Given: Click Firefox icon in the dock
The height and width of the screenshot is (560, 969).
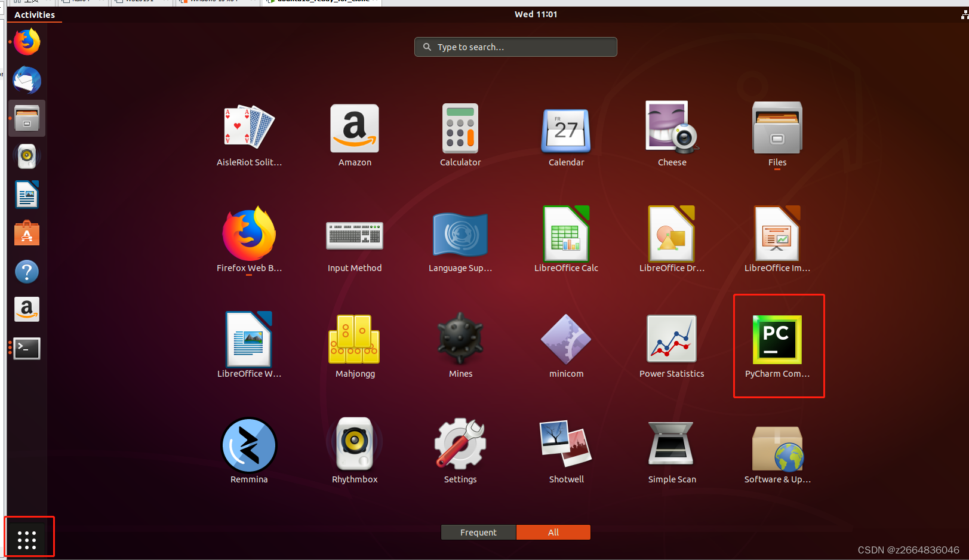Looking at the screenshot, I should click(x=27, y=42).
